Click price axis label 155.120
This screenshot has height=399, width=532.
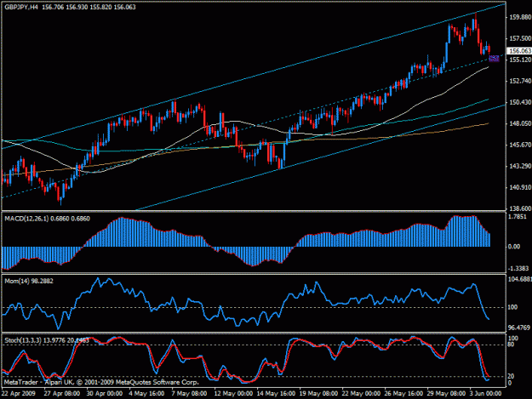520,60
